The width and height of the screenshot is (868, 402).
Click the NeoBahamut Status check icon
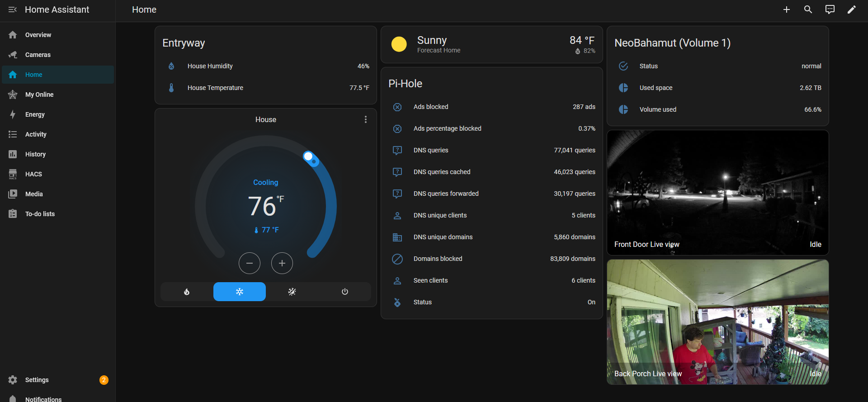(623, 66)
